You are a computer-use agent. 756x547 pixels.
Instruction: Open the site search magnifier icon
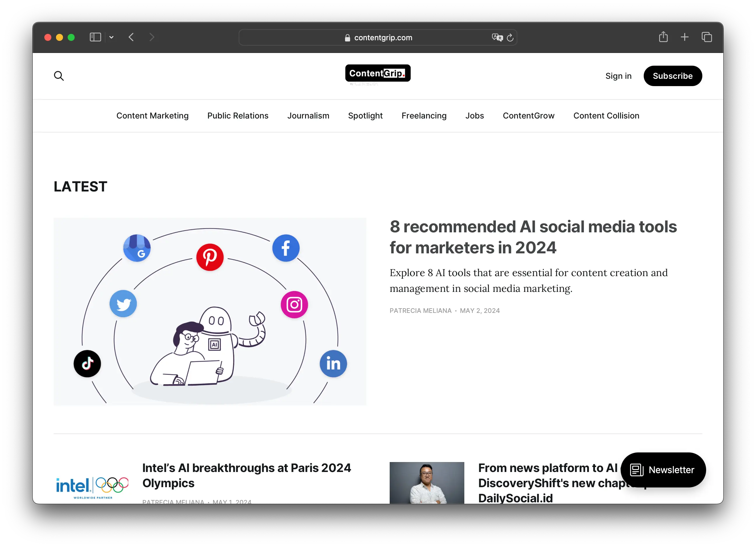click(x=59, y=76)
